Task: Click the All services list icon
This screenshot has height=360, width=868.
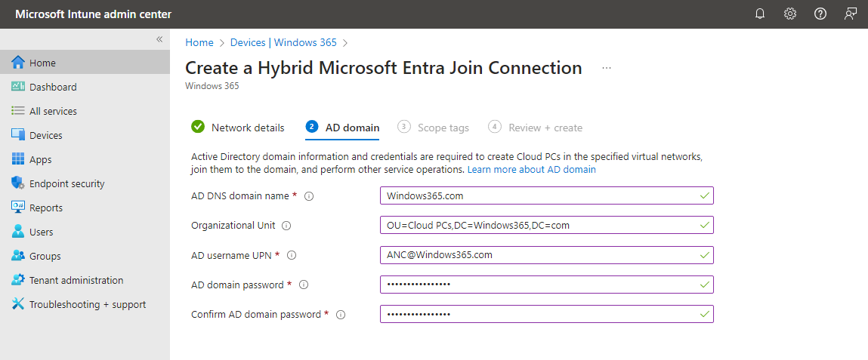Action: point(18,111)
